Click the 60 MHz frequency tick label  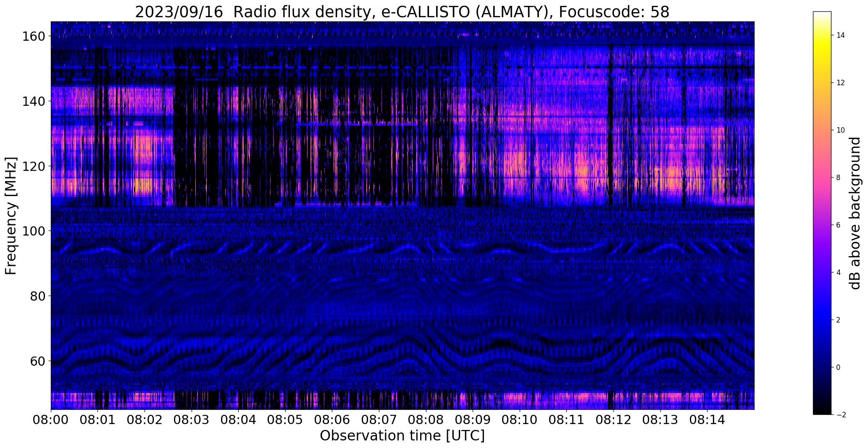37,361
